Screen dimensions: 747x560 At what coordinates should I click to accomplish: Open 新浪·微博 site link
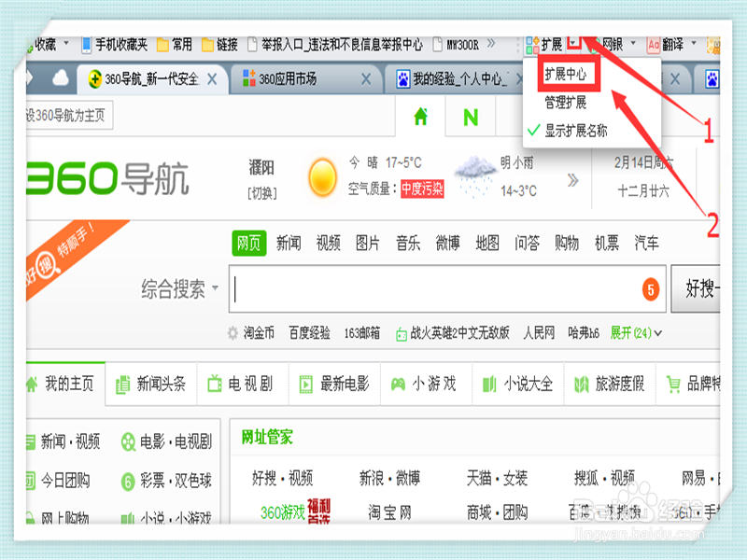pos(389,478)
